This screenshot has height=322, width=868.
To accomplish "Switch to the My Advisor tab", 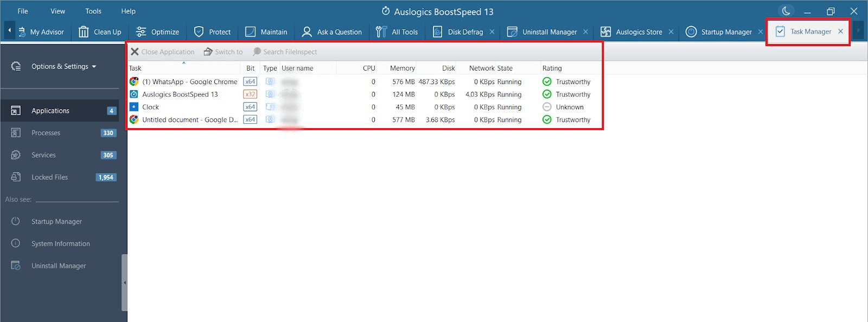I will 41,32.
